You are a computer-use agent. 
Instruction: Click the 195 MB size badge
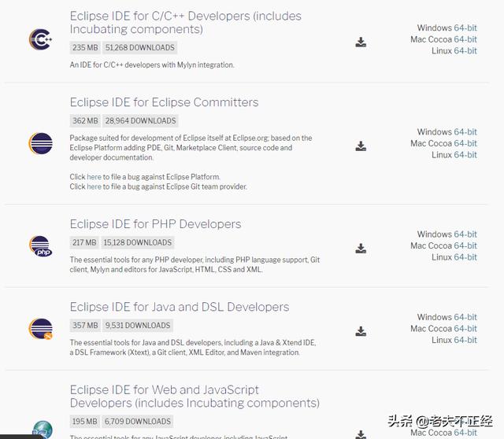click(x=84, y=422)
